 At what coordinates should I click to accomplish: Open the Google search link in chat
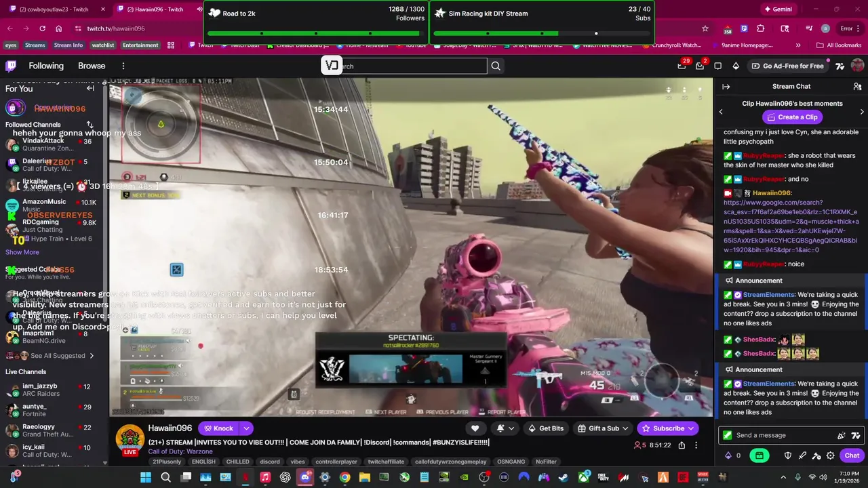pos(791,226)
